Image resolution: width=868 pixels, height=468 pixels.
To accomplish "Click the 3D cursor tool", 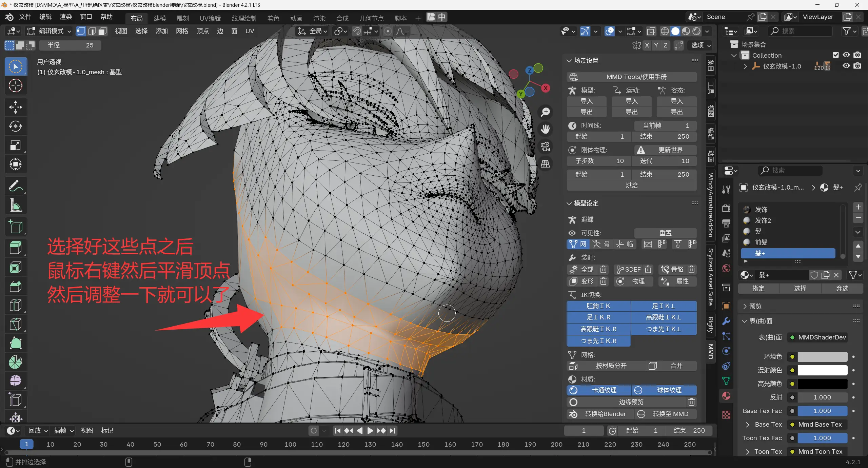I will pyautogui.click(x=15, y=86).
